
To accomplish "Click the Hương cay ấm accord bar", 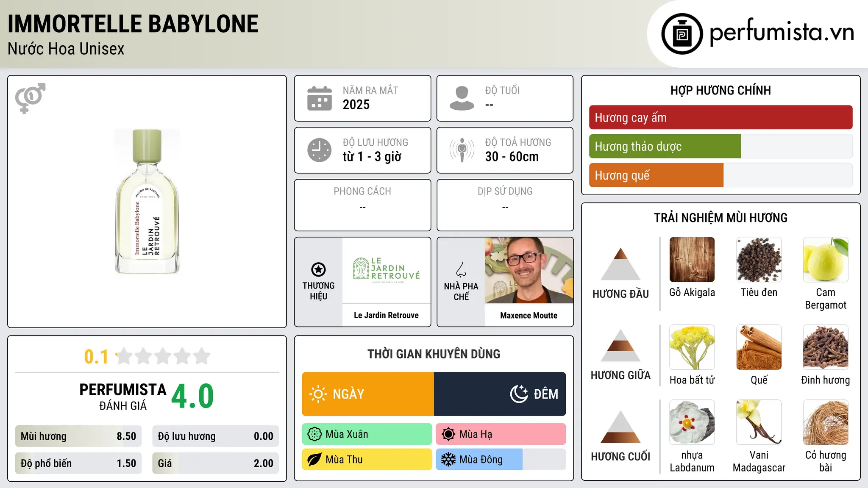I will click(721, 117).
